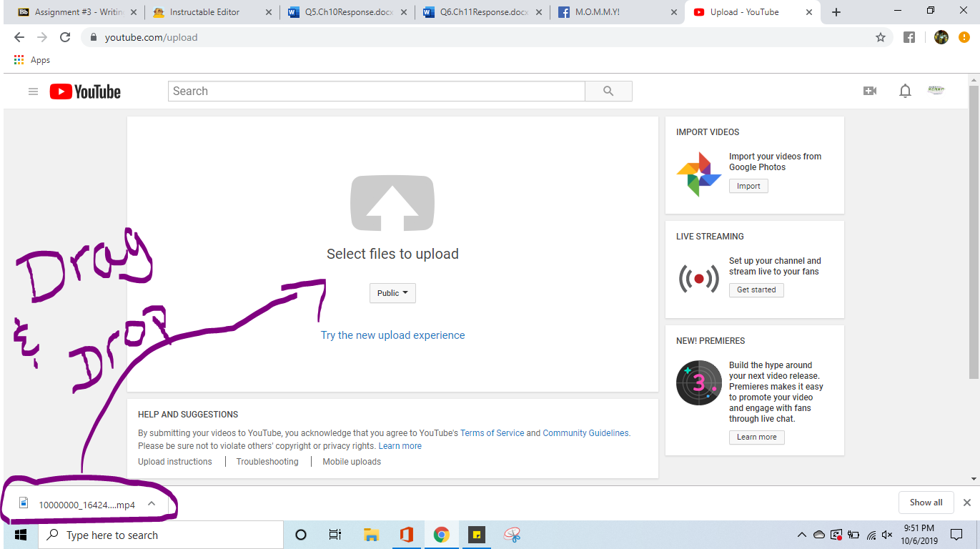Open Windows Start menu

pyautogui.click(x=19, y=535)
